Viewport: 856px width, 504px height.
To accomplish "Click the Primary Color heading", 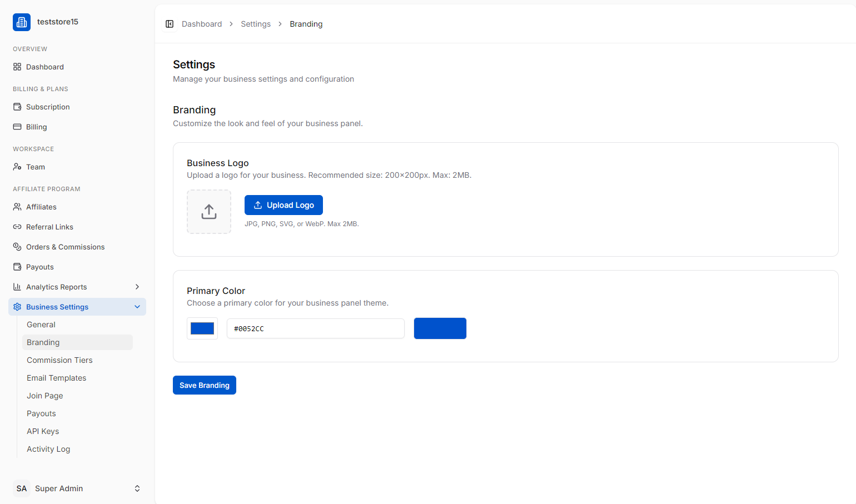I will (x=216, y=291).
